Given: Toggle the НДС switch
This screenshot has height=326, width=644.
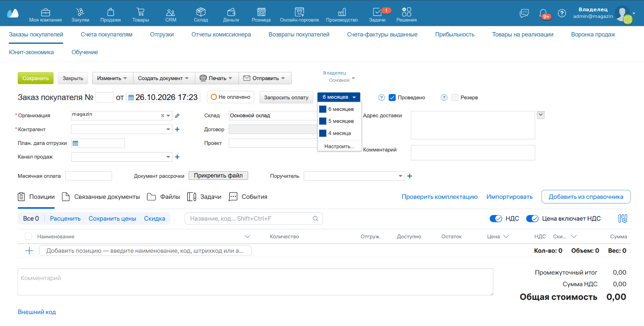Looking at the screenshot, I should point(496,218).
